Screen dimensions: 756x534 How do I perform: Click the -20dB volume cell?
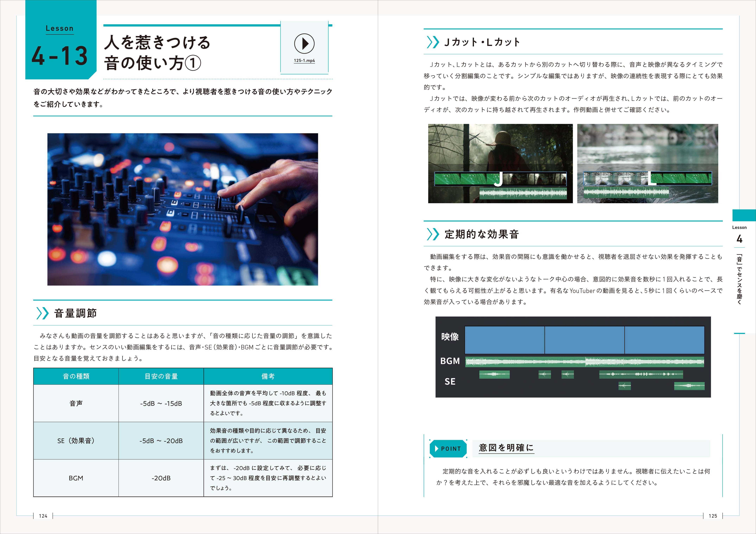161,478
